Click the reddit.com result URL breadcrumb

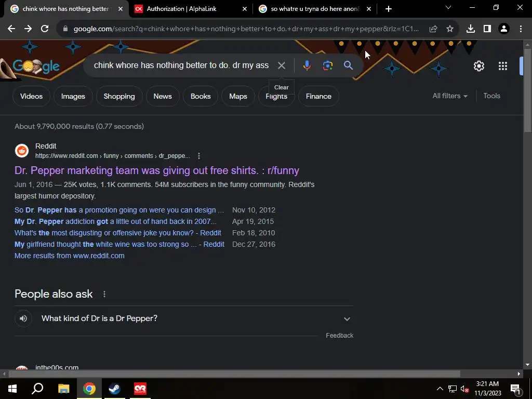[x=113, y=156]
